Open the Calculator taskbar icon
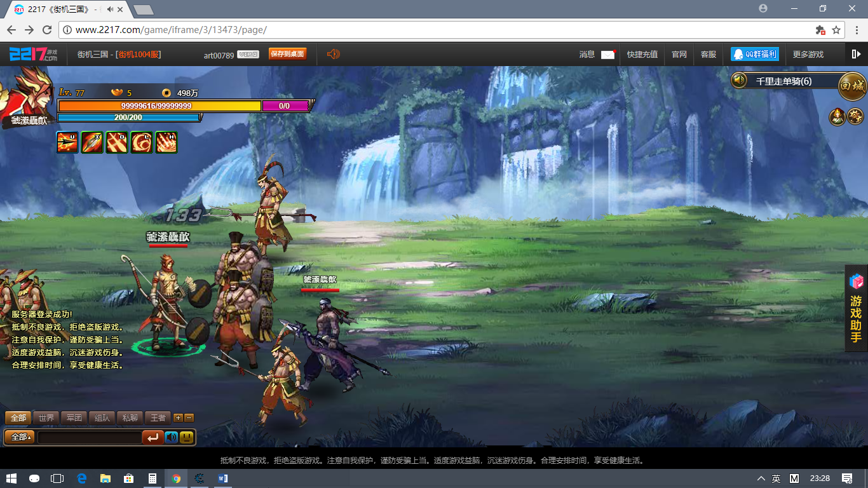This screenshot has height=488, width=868. pyautogui.click(x=153, y=478)
